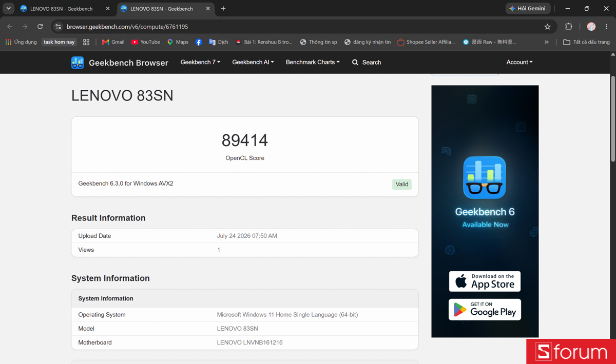
Task: Click the System Information table header
Action: tap(245, 298)
